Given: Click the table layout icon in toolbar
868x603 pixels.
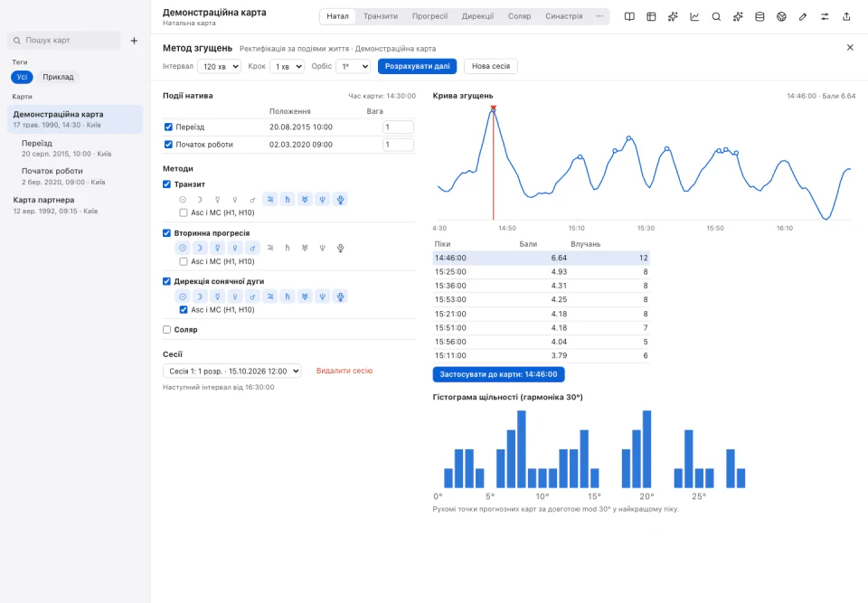Looking at the screenshot, I should (x=651, y=16).
